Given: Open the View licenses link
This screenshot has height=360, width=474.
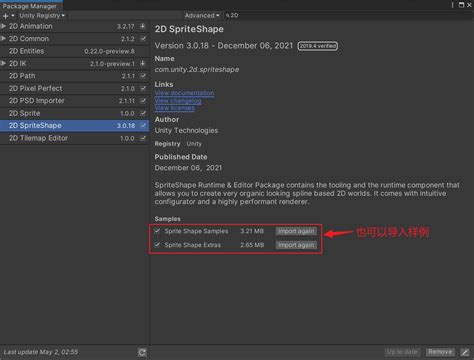Looking at the screenshot, I should [174, 108].
